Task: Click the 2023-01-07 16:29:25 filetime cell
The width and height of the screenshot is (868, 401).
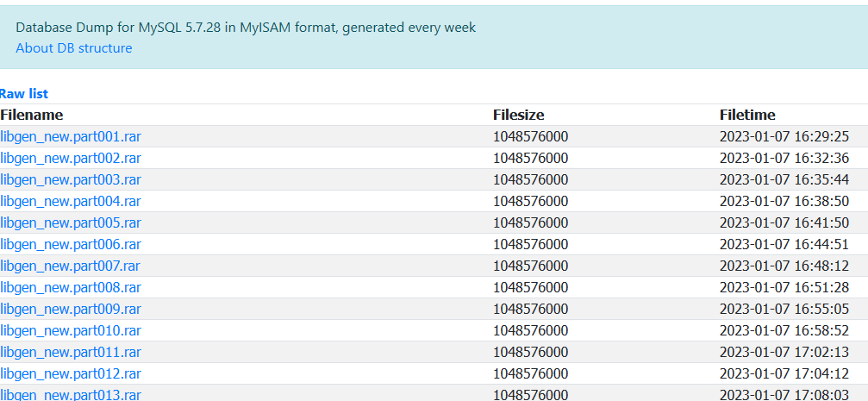Action: (x=784, y=136)
